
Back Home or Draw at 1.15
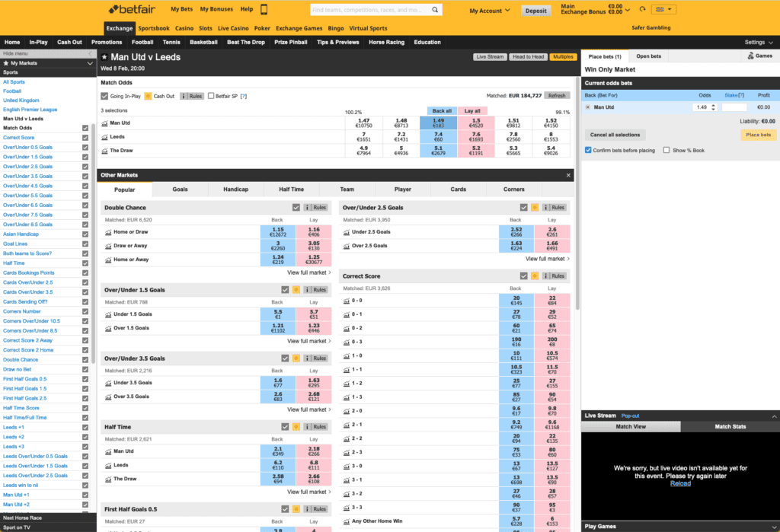[x=277, y=232]
